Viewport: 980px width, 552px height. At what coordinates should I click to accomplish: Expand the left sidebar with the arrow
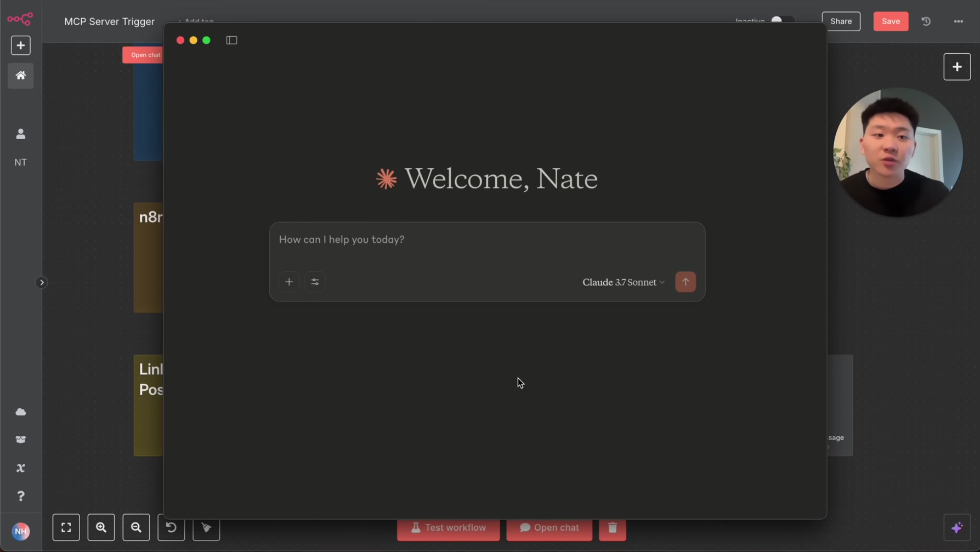42,283
